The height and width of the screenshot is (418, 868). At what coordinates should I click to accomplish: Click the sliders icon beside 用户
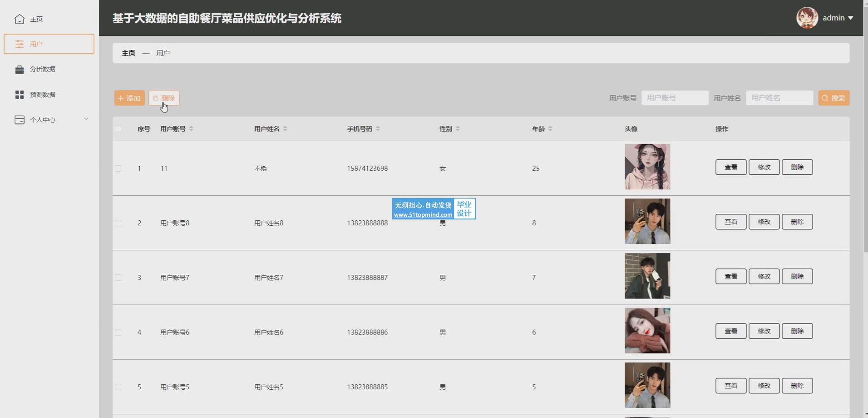pyautogui.click(x=19, y=44)
